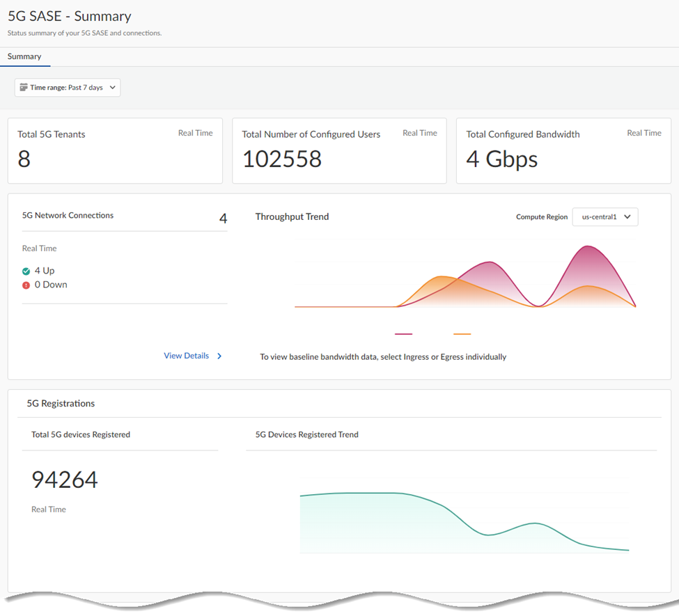Click the right chevron beside View Details
Viewport: 679px width, 616px height.
[x=219, y=356]
